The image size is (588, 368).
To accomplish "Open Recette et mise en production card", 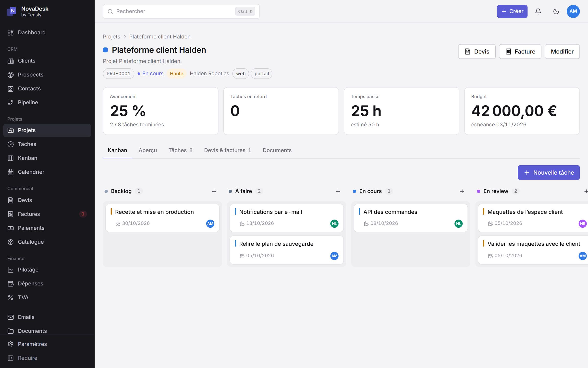I will (x=162, y=218).
